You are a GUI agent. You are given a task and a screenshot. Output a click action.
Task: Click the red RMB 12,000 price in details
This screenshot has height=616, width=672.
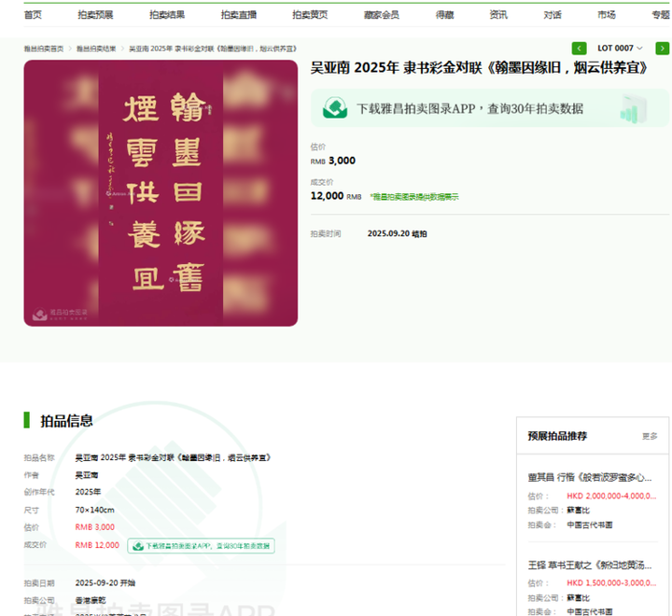tap(97, 545)
